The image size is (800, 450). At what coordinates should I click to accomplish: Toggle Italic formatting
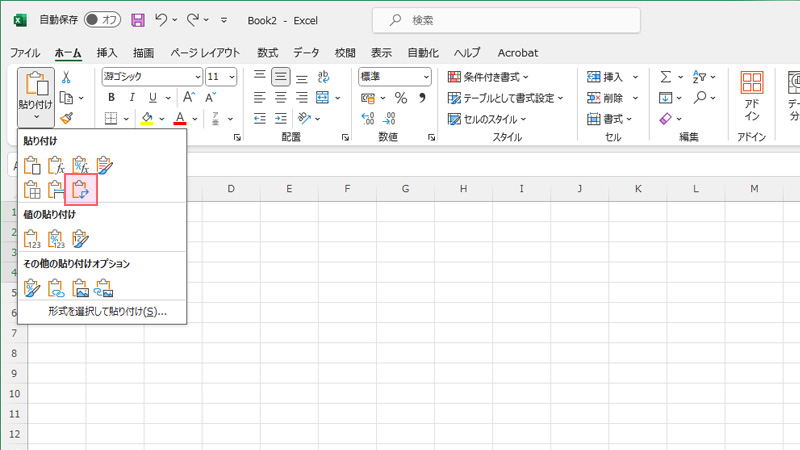[x=132, y=98]
